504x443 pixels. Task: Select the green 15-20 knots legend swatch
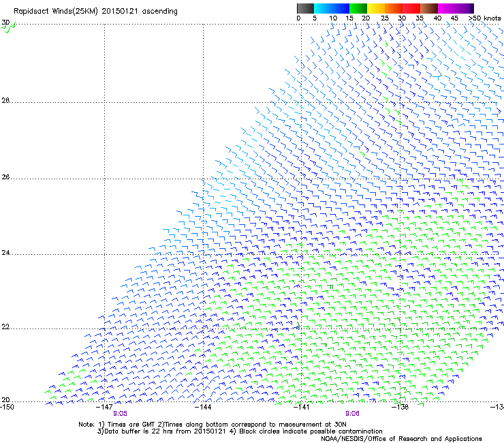(x=358, y=8)
